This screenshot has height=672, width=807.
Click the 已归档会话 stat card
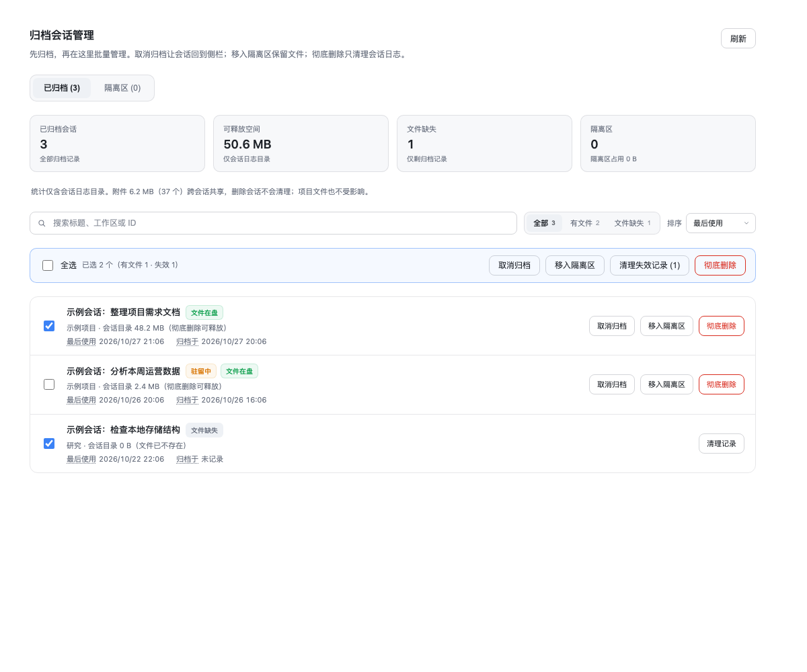pyautogui.click(x=117, y=143)
